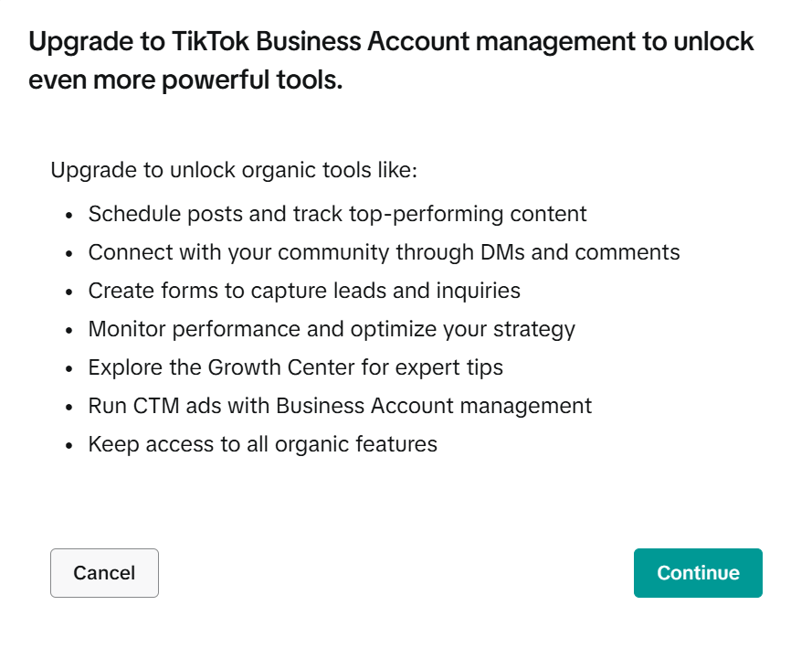Click the dialog heading about TikTok Business Account
Viewport: 812px width, 648px height.
click(x=391, y=42)
